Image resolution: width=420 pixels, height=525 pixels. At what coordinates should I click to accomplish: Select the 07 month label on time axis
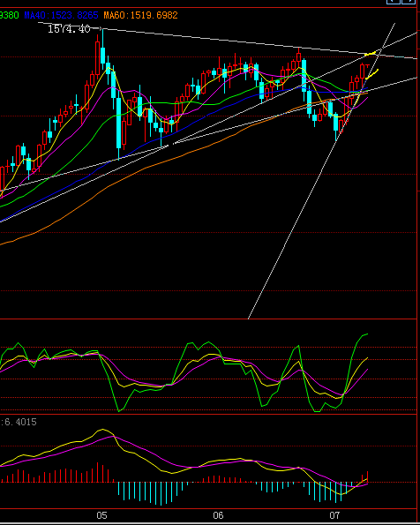click(x=334, y=515)
